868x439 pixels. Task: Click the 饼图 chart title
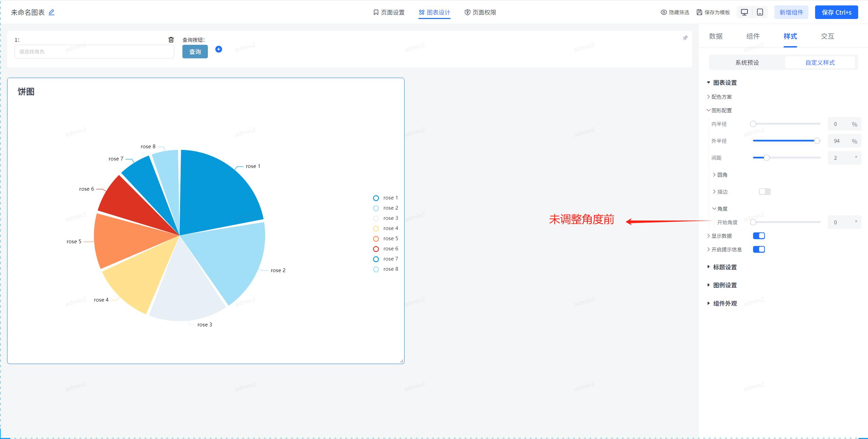tap(26, 92)
